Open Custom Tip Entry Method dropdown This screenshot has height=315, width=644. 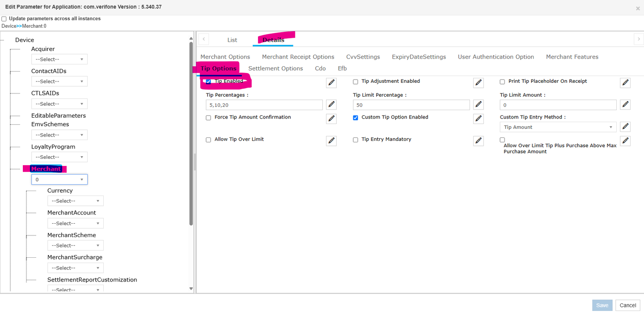[558, 127]
